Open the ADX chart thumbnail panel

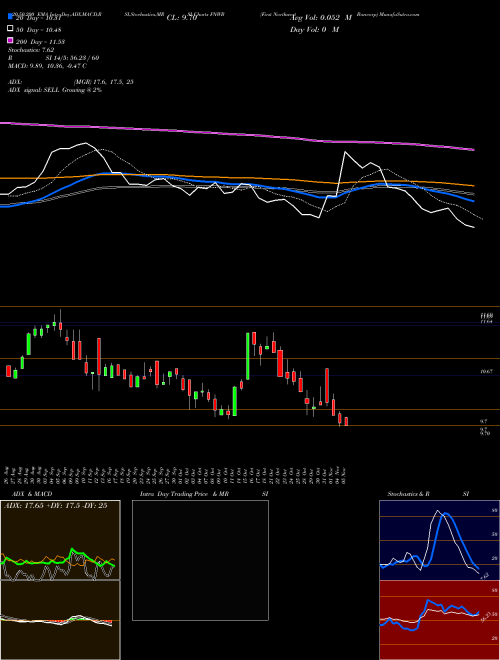click(x=60, y=540)
